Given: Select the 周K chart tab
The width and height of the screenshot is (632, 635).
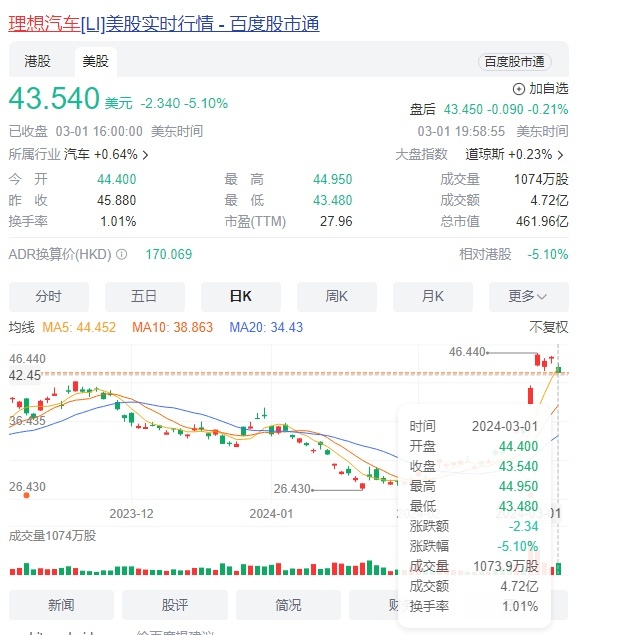Looking at the screenshot, I should tap(336, 296).
